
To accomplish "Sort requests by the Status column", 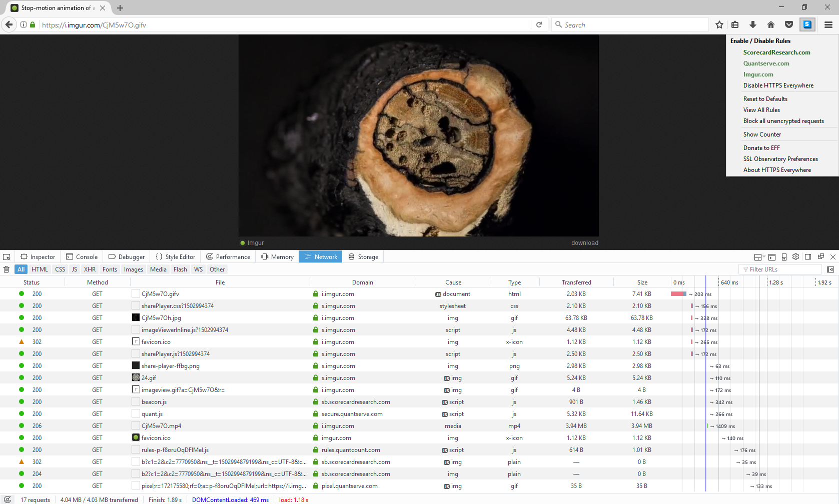I will pos(32,282).
